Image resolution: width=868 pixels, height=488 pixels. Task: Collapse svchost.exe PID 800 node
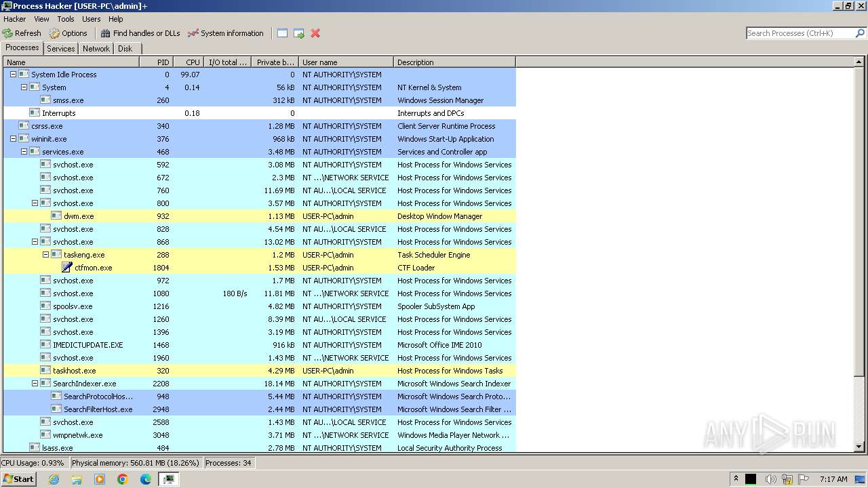[x=35, y=203]
